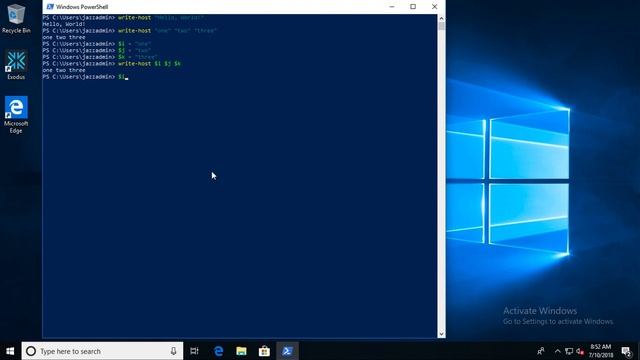Click the 'Hello, World!' output line
Screen dimensions: 640x360
64,24
